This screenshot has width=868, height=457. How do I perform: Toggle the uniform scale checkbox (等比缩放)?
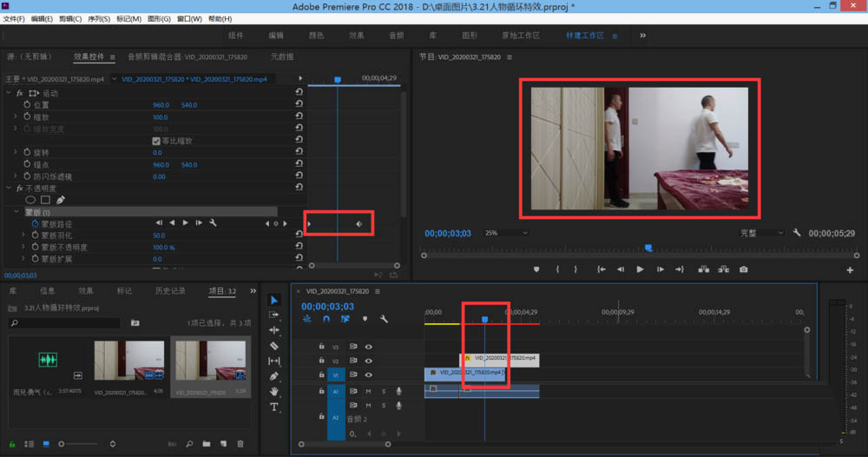point(156,141)
